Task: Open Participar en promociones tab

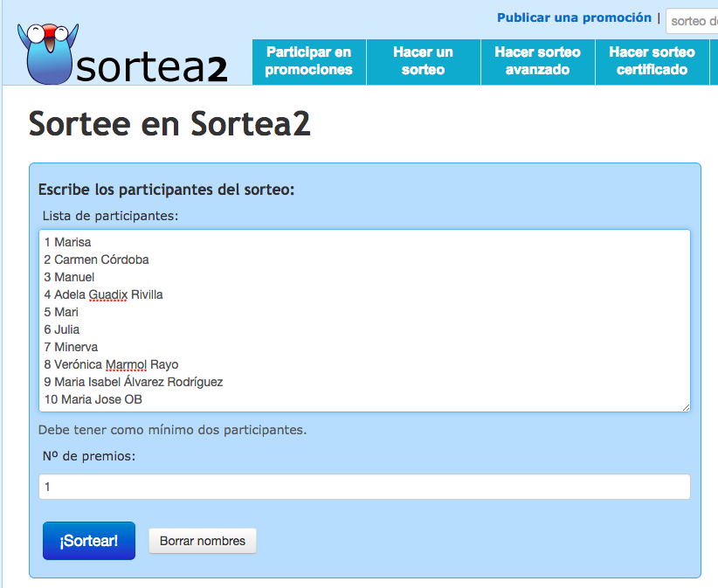Action: coord(309,62)
